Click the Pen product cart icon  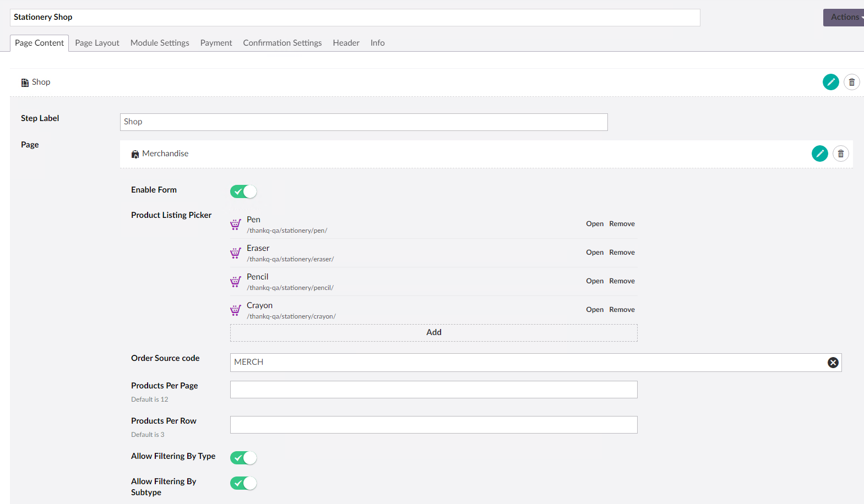[x=236, y=224]
